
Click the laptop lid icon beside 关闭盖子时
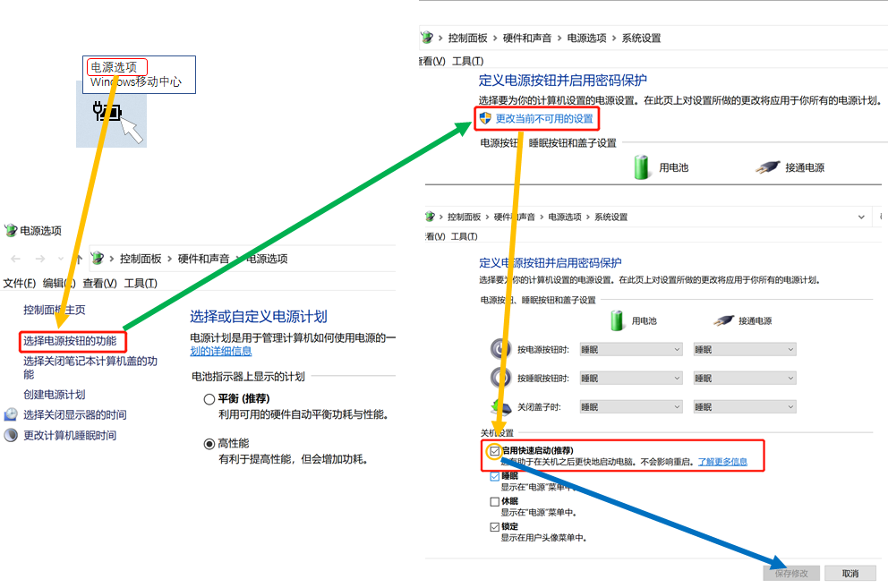(500, 406)
